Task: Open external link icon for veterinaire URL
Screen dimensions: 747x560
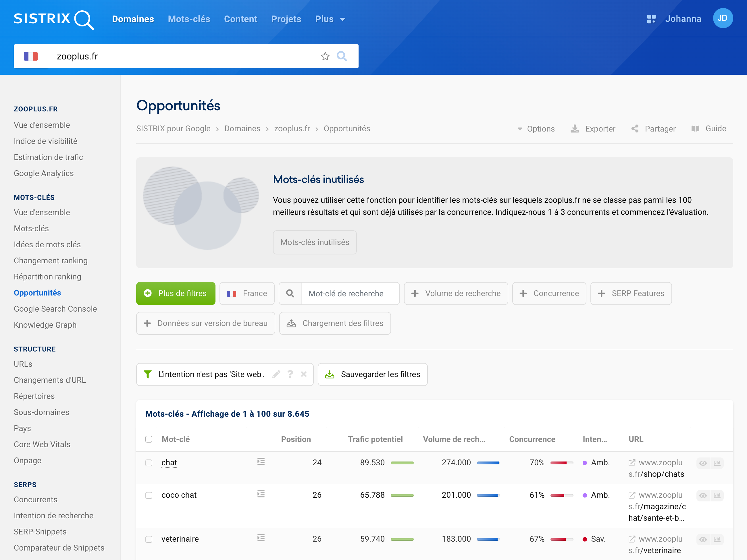Action: [x=632, y=539]
